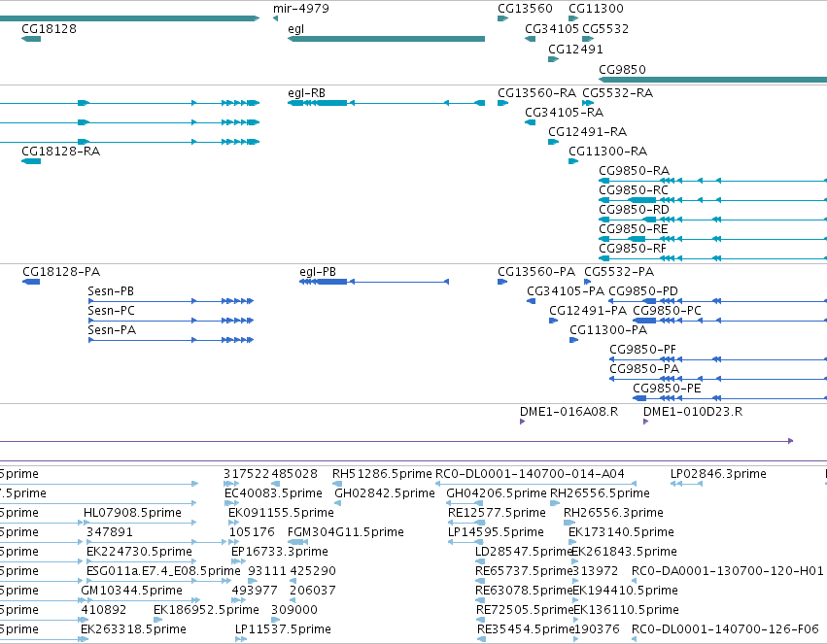Select the CG9850-PF protein label
The height and width of the screenshot is (644, 827).
pos(643,350)
